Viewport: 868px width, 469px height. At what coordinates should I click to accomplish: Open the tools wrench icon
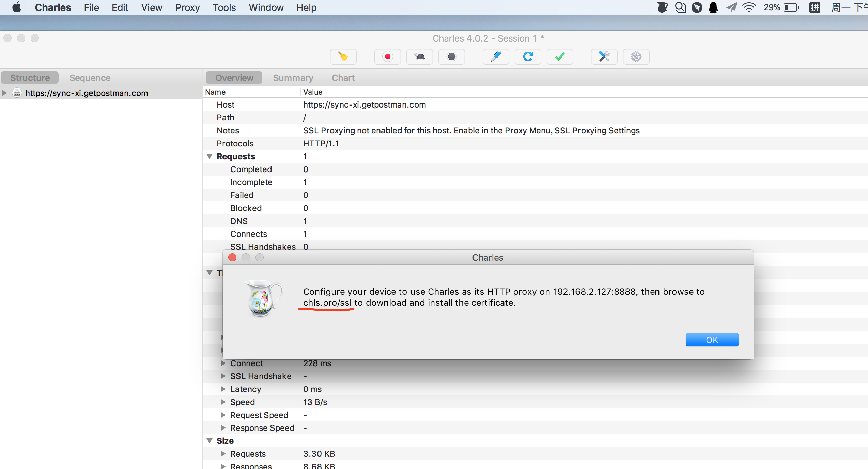click(604, 56)
